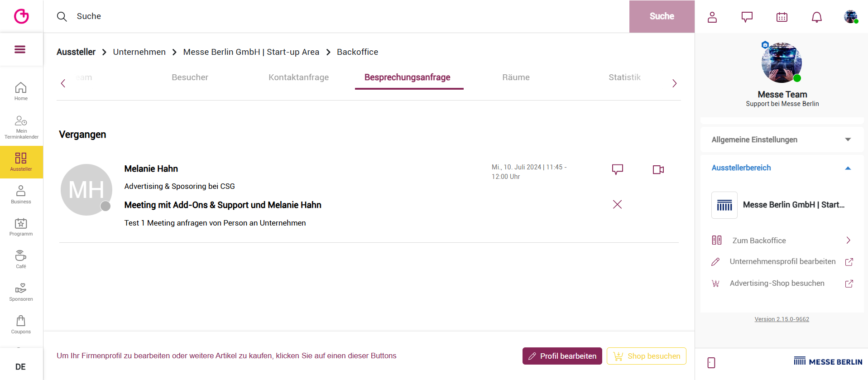Open chat messages from the top bar
This screenshot has height=380, width=868.
pyautogui.click(x=747, y=17)
